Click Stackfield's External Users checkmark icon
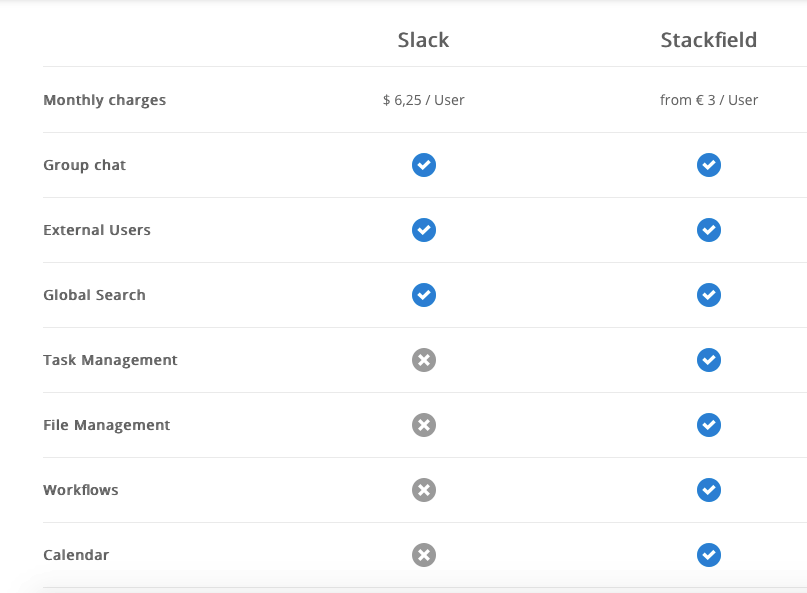 [x=709, y=230]
